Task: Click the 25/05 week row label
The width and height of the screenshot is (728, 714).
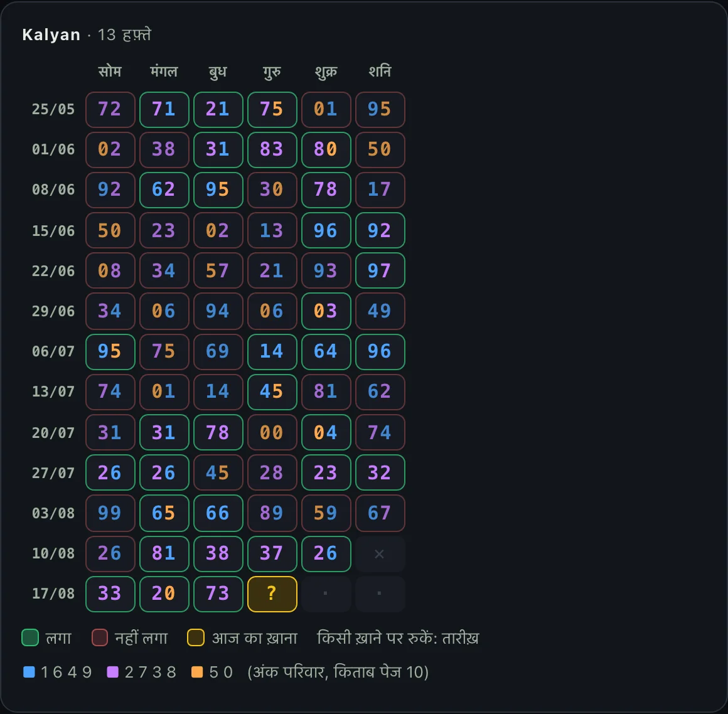Action: (53, 109)
